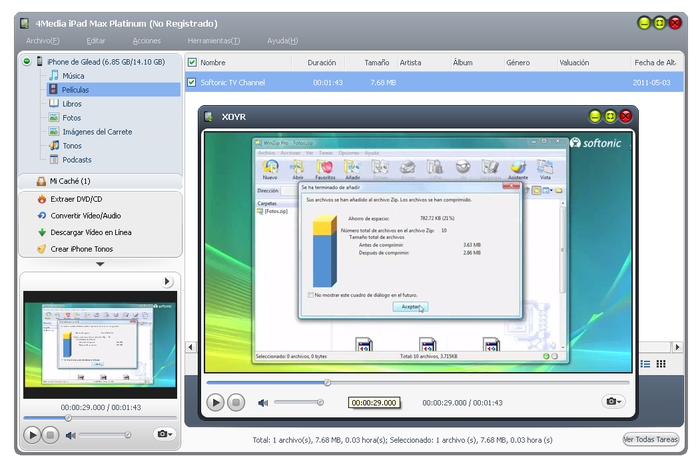Switch to thumbnail grid view icon
Image resolution: width=700 pixels, height=466 pixels.
pos(661,364)
